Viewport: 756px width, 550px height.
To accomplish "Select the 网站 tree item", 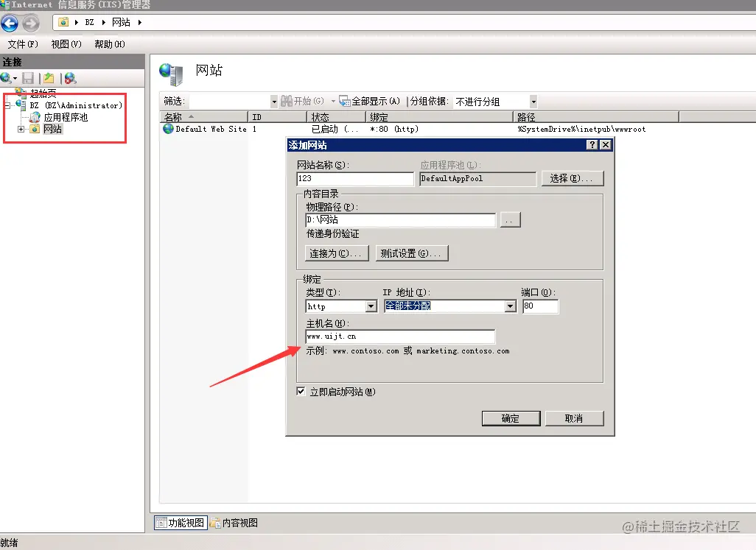I will [x=52, y=129].
